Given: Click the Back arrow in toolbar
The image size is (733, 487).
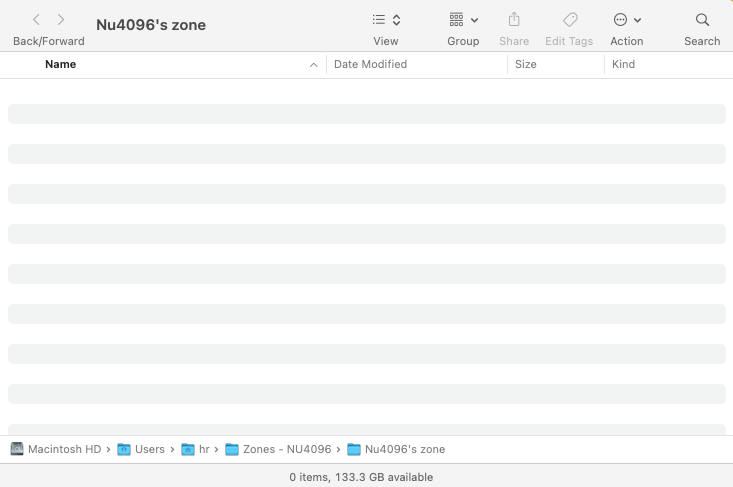Looking at the screenshot, I should 36,20.
